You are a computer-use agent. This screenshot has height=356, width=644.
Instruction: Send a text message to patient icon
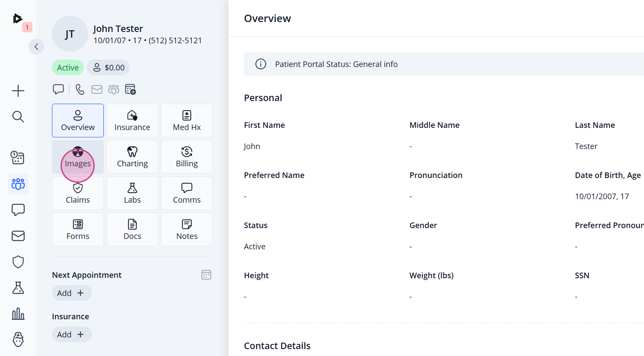click(x=58, y=89)
